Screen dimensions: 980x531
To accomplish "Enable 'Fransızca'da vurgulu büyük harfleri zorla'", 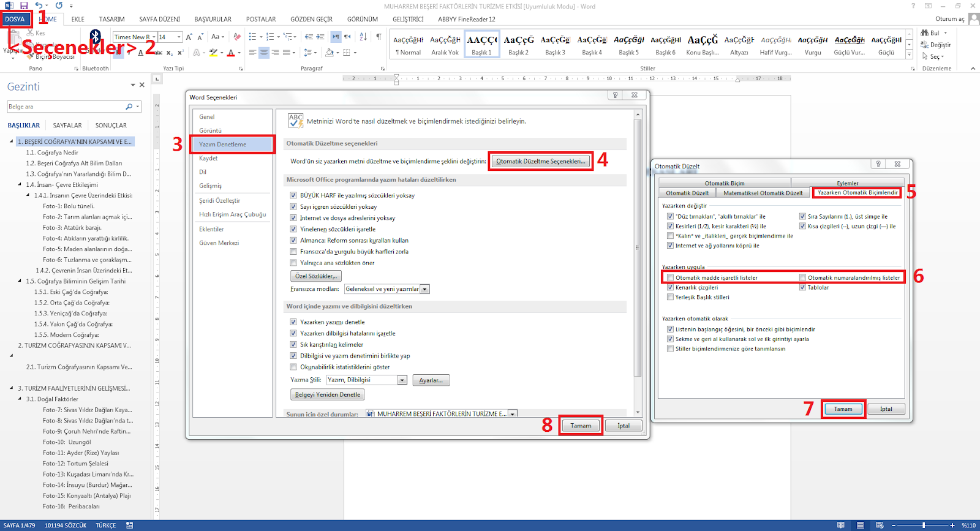I will (x=293, y=252).
